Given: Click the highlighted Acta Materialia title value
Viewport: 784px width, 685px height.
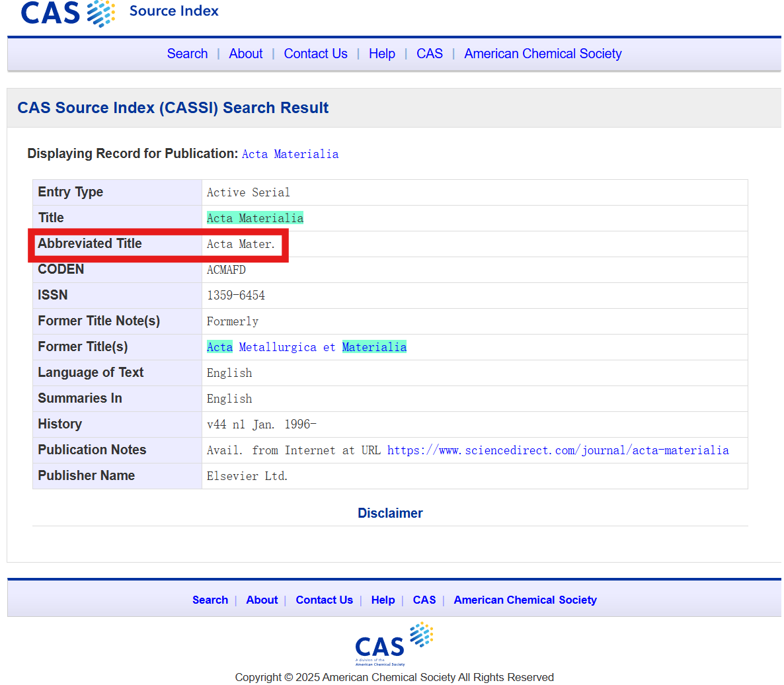Looking at the screenshot, I should coord(255,218).
